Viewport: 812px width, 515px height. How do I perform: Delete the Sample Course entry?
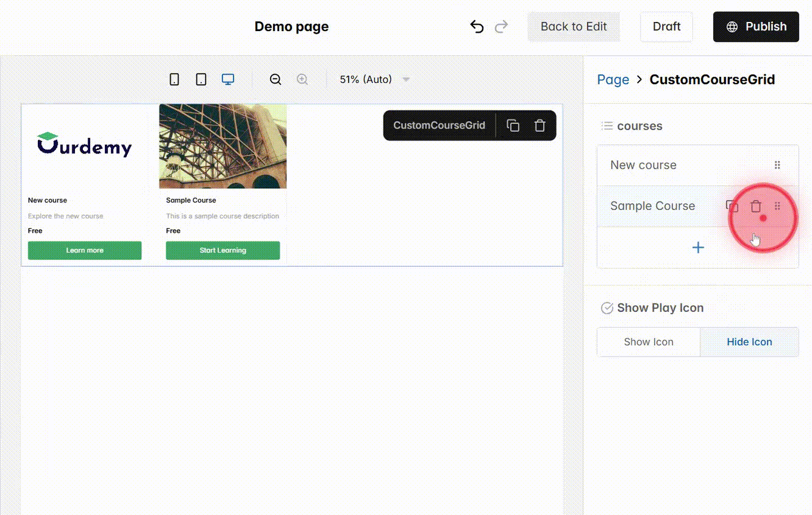[756, 206]
